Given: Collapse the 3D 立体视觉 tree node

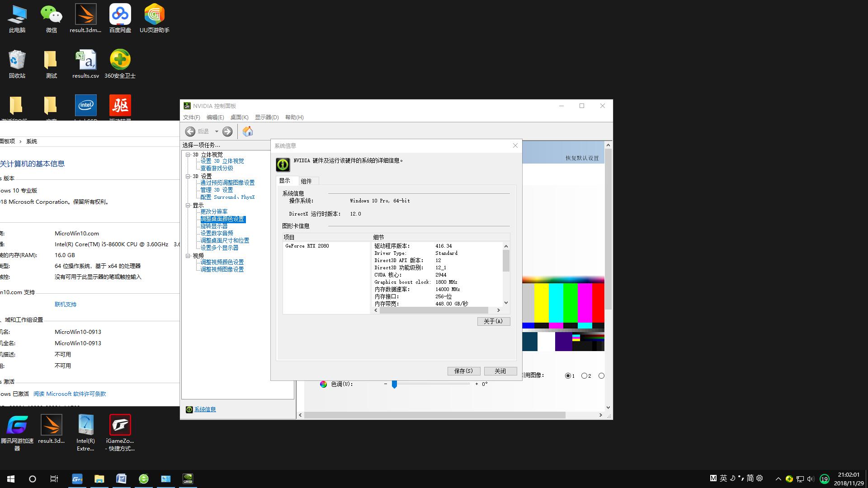Looking at the screenshot, I should (188, 155).
